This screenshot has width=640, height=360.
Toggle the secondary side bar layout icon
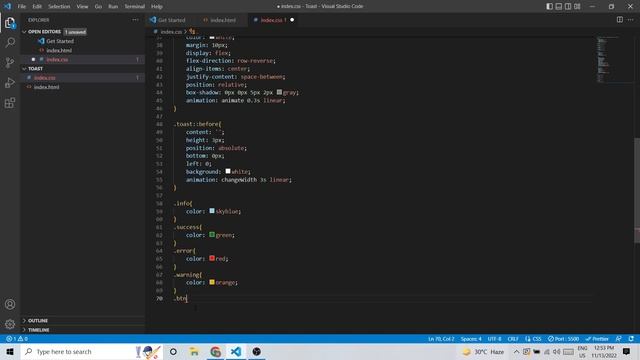568,7
